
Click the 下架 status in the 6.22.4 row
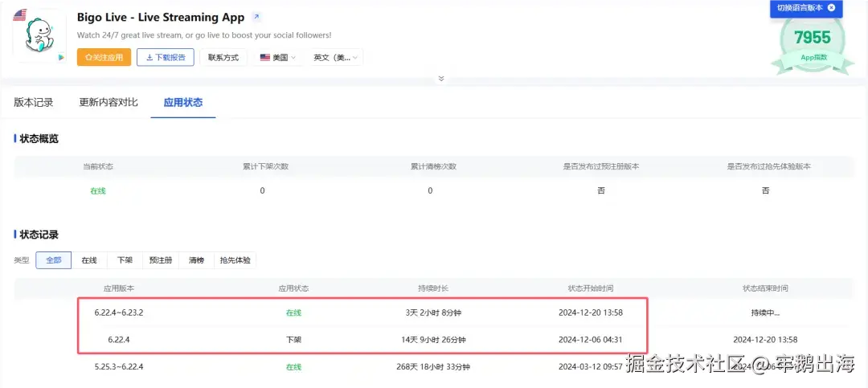tap(294, 339)
